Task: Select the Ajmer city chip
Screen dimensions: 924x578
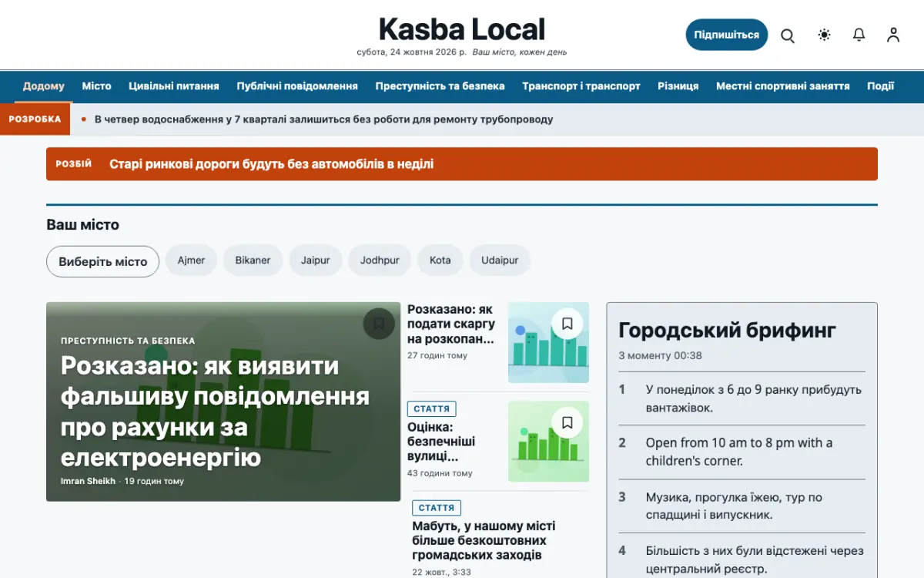Action: [192, 260]
